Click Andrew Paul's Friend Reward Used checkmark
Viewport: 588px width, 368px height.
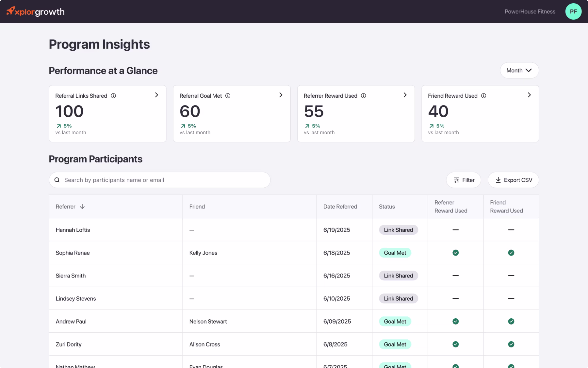pyautogui.click(x=511, y=321)
